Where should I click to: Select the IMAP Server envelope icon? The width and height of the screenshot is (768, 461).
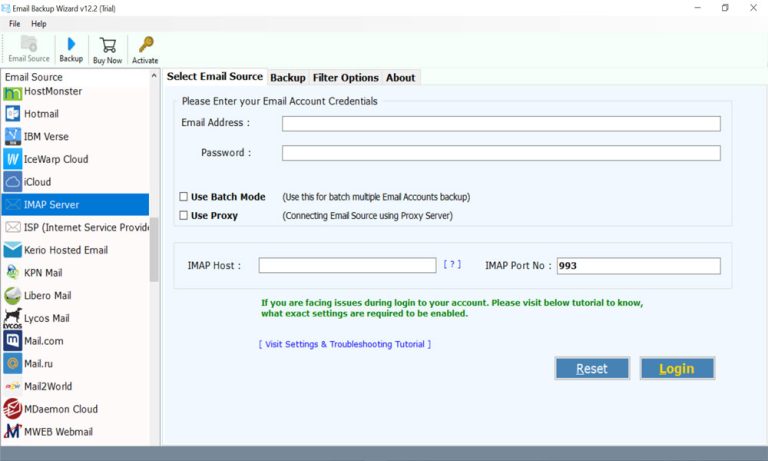coord(13,205)
